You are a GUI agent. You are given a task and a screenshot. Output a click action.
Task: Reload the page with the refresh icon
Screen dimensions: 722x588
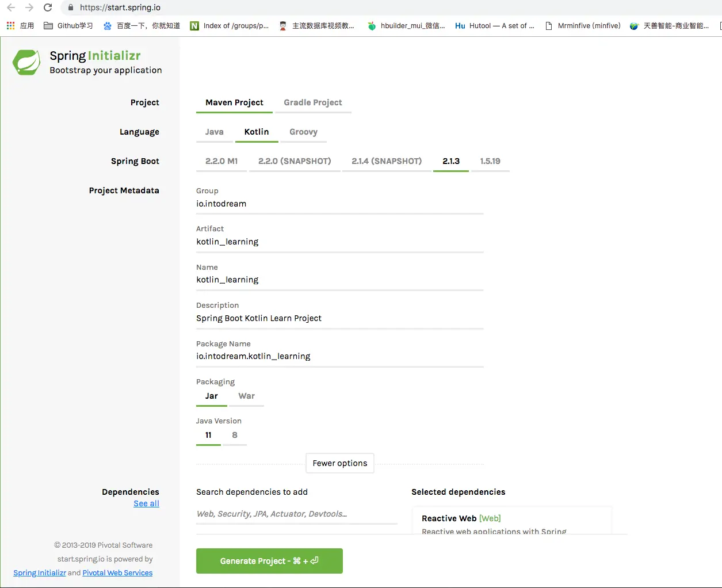click(x=48, y=7)
